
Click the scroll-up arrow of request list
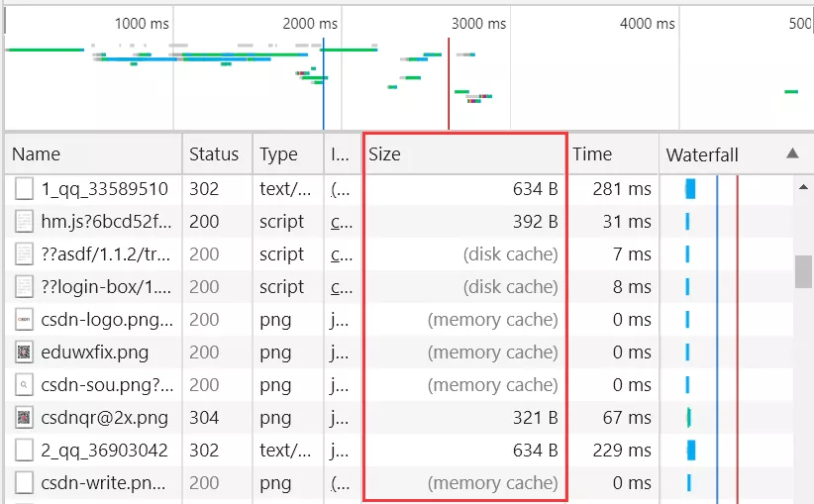point(803,187)
